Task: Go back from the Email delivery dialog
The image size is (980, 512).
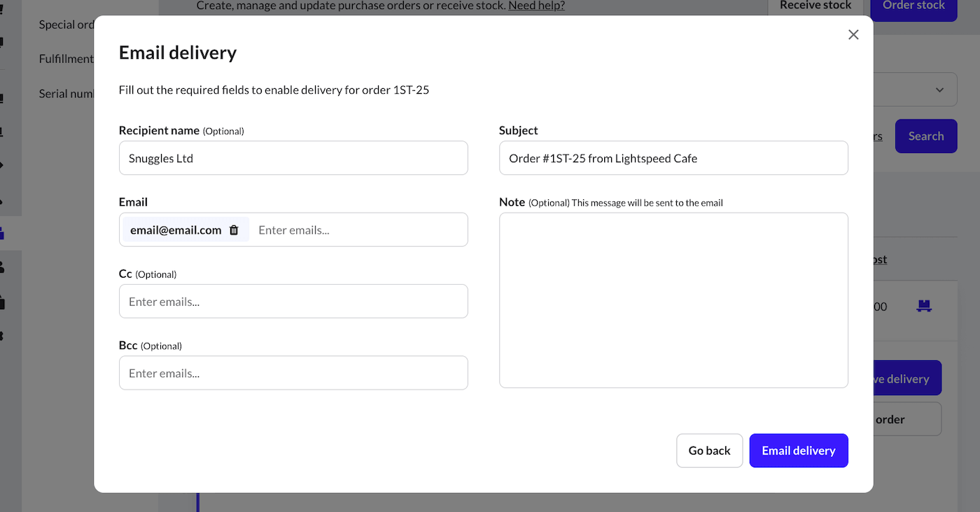Action: 709,450
